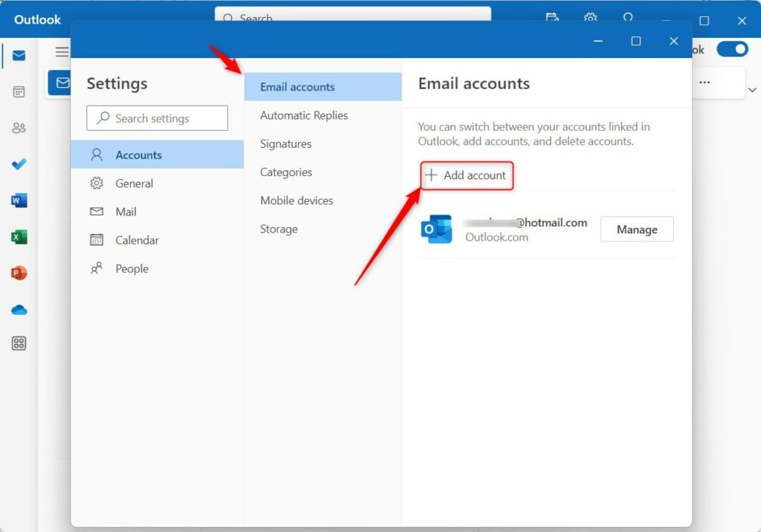The image size is (761, 532).
Task: Launch the Excel app icon
Action: pos(19,237)
